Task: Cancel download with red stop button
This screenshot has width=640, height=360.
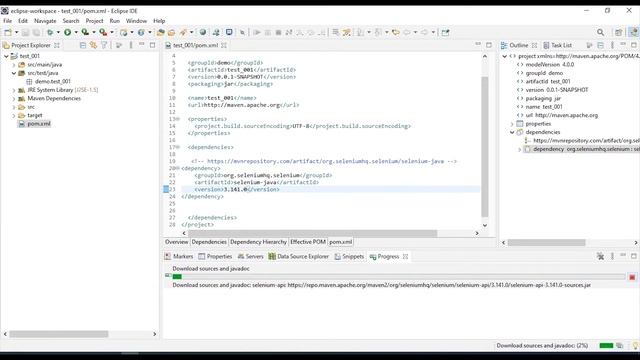Action: tap(632, 277)
